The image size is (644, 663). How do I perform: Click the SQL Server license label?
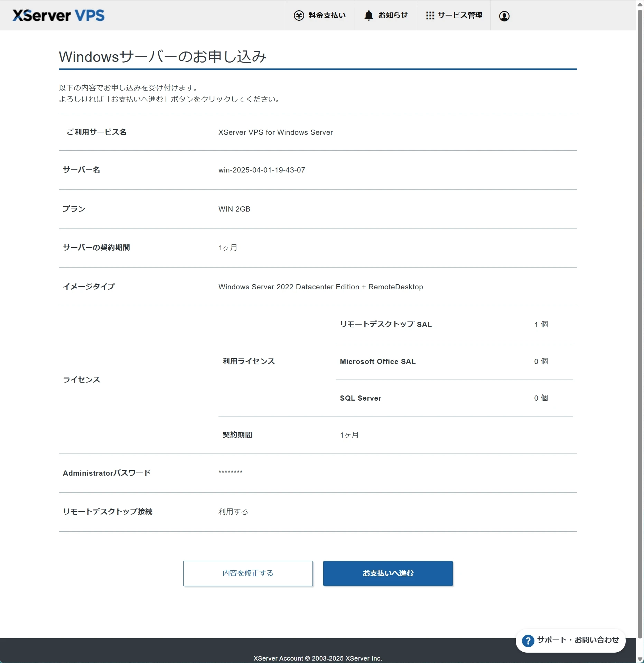pos(361,398)
